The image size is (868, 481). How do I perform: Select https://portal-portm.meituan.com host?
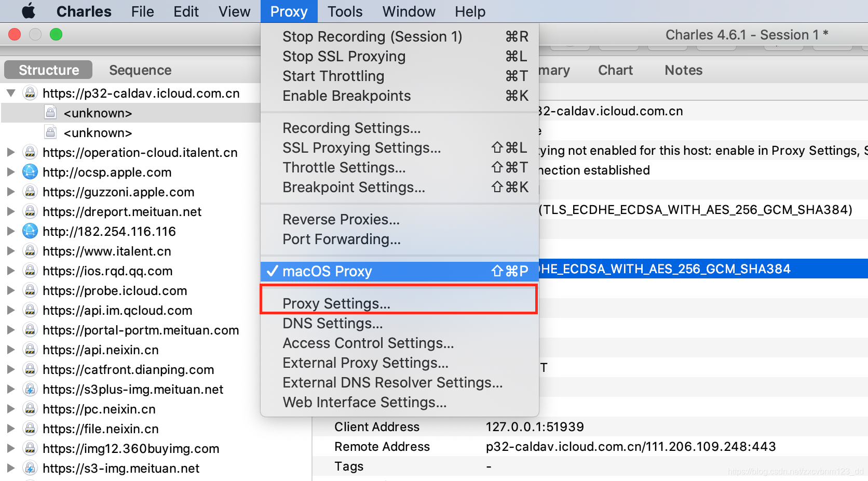pos(141,330)
